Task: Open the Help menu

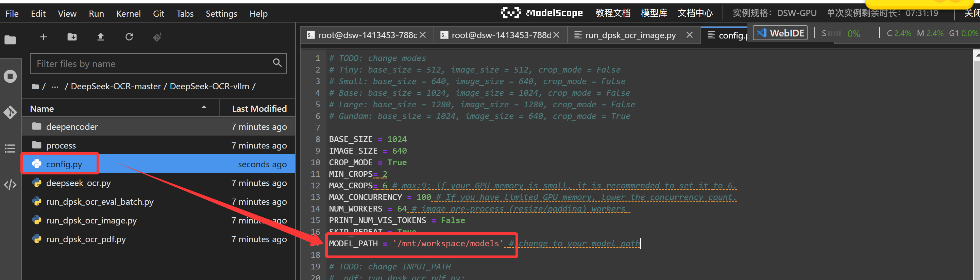Action: click(x=258, y=14)
